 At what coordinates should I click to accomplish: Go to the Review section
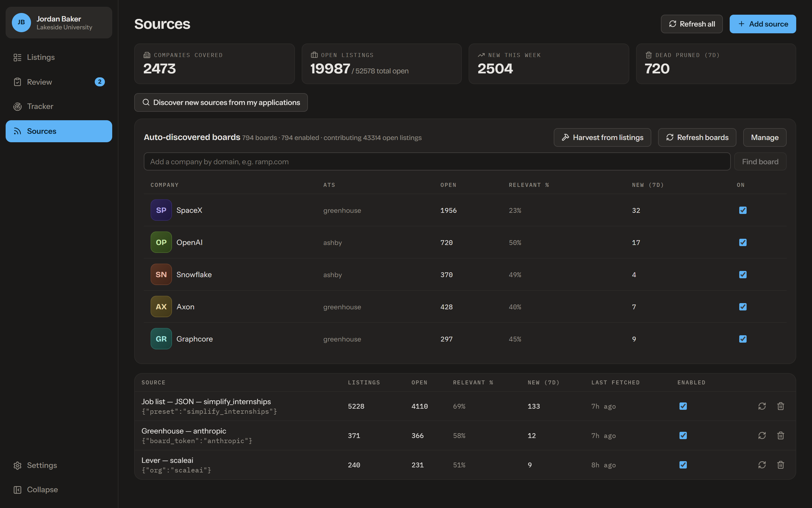coord(59,82)
